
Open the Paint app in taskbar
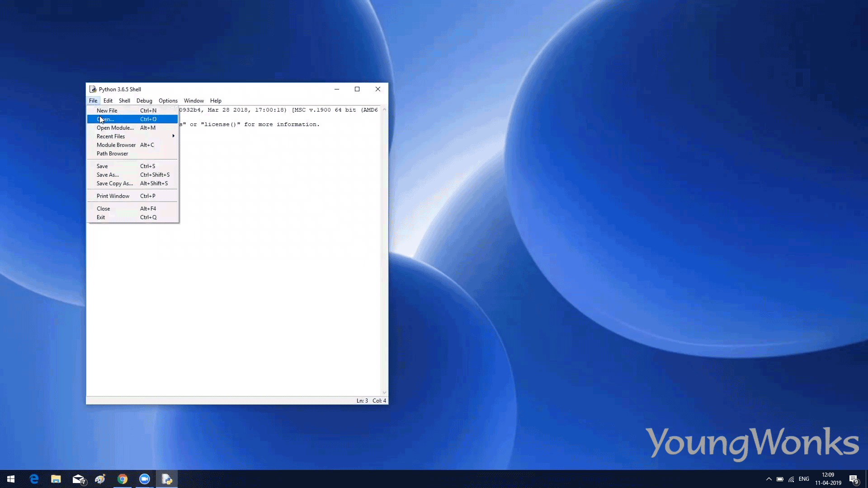click(100, 479)
